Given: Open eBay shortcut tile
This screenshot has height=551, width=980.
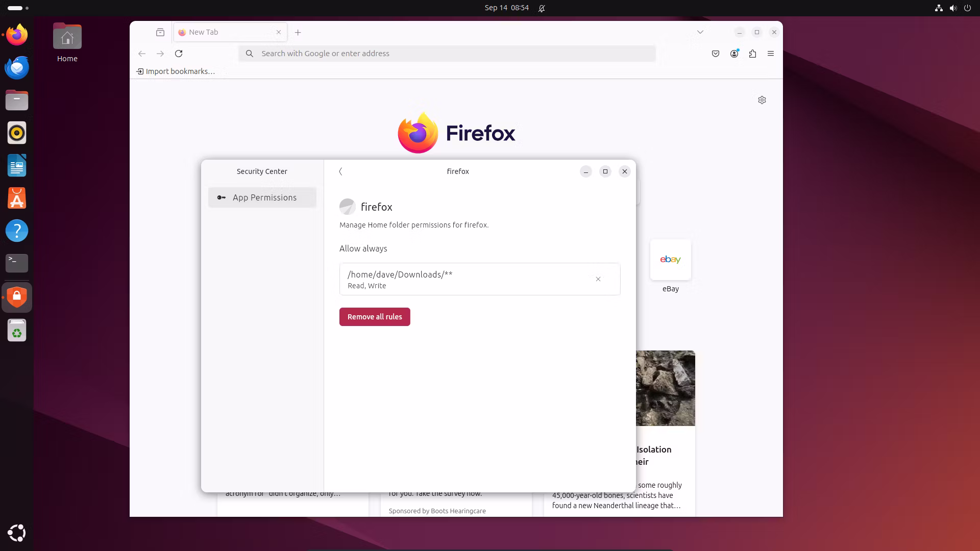Looking at the screenshot, I should [x=670, y=260].
